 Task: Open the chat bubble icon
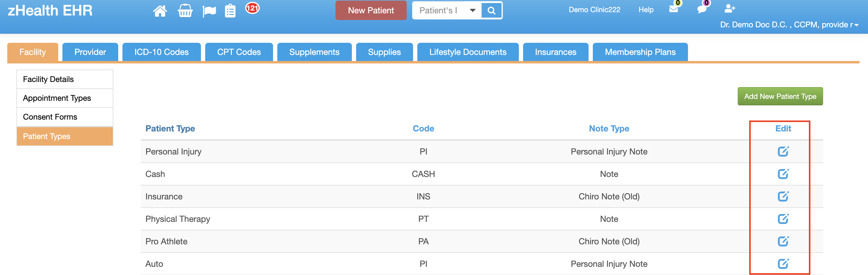point(702,9)
